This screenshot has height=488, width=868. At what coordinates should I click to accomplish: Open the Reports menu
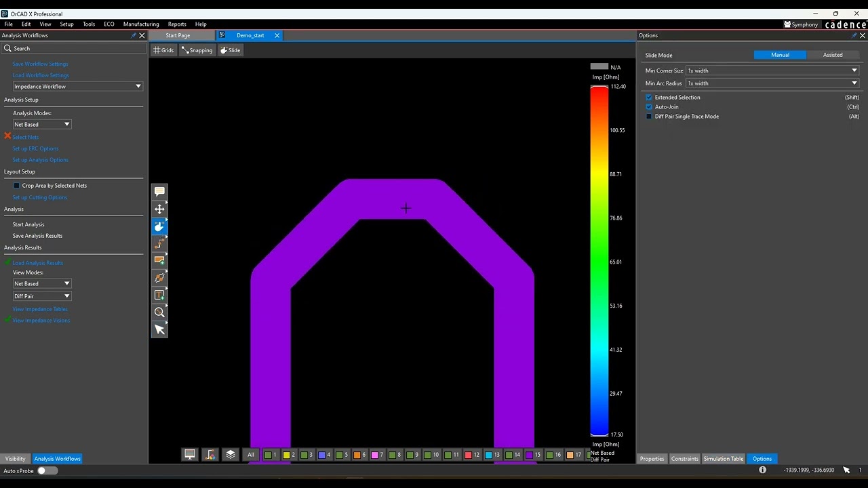pos(177,24)
